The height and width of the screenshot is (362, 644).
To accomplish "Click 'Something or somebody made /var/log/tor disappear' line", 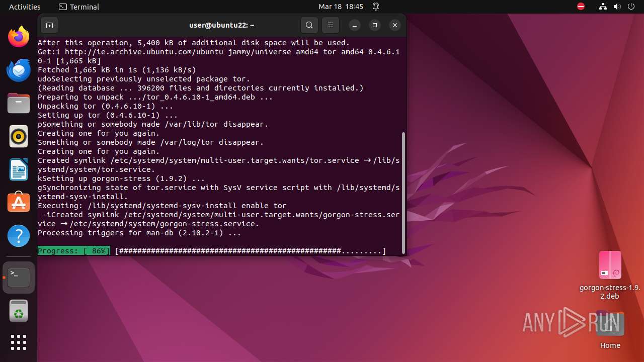I will click(x=150, y=142).
